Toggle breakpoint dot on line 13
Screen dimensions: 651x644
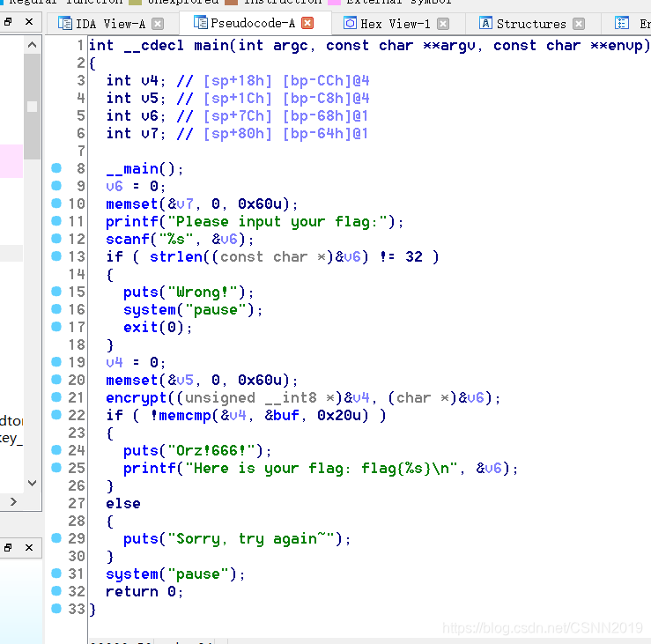click(56, 256)
